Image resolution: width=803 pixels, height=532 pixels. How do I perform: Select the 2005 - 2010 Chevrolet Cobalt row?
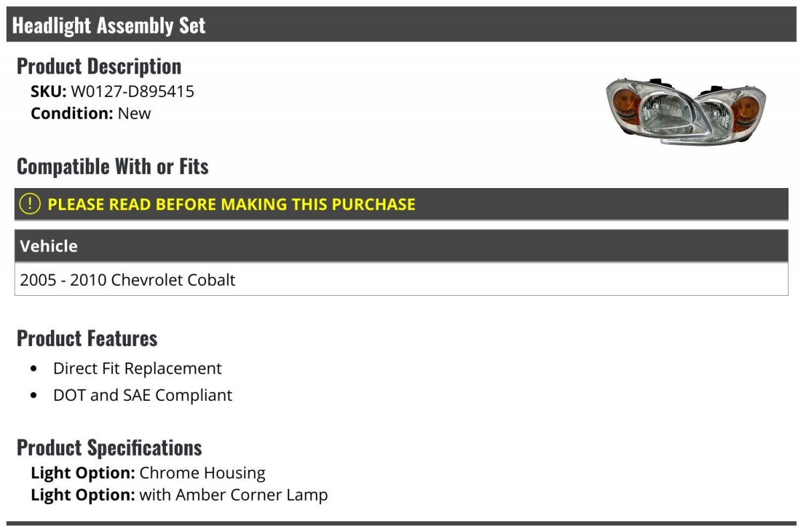pos(128,280)
